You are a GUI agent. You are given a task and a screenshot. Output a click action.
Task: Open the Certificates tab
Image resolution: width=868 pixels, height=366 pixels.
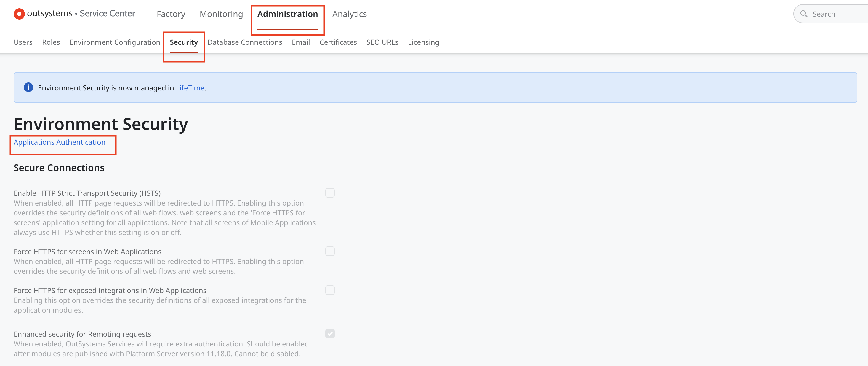338,42
